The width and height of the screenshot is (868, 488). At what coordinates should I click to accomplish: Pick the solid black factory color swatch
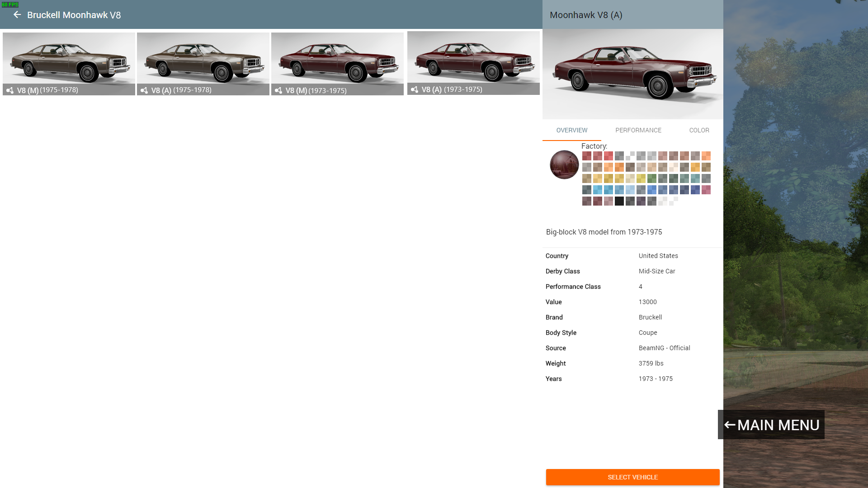pyautogui.click(x=619, y=201)
